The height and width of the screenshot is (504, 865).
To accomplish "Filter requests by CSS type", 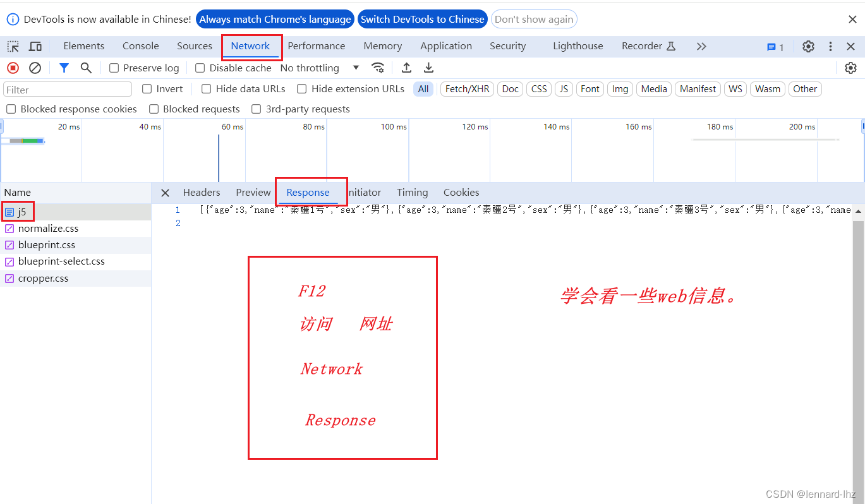I will [539, 89].
